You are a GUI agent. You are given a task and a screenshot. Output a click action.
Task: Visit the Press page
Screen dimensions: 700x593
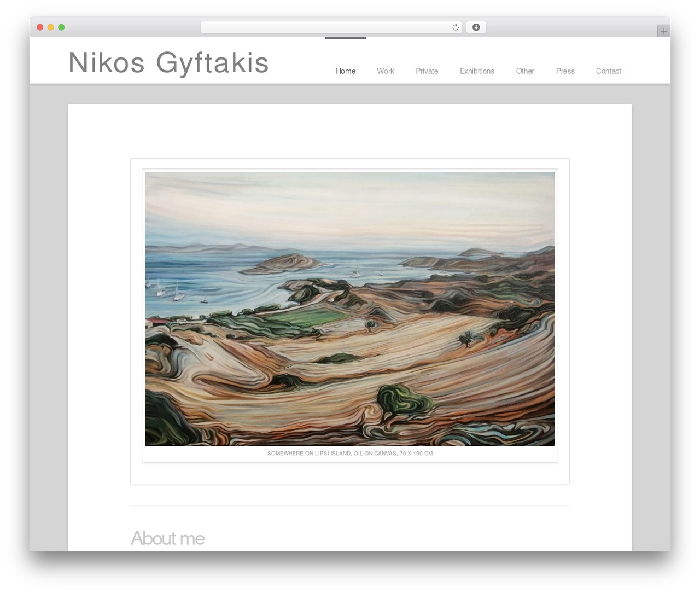[x=565, y=71]
